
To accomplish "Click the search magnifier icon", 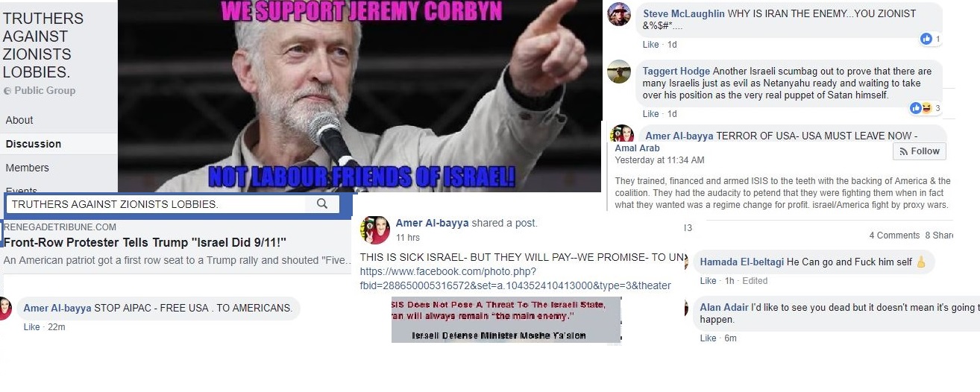I will click(322, 203).
